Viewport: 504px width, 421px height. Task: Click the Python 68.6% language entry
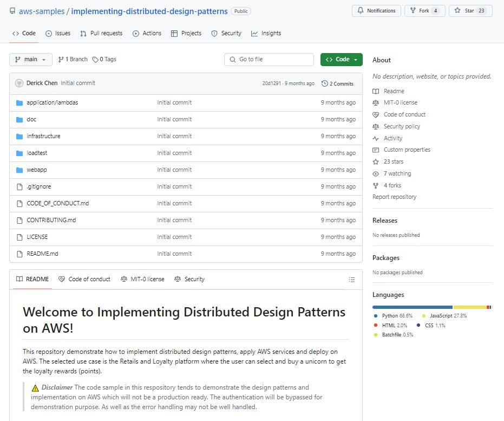394,316
